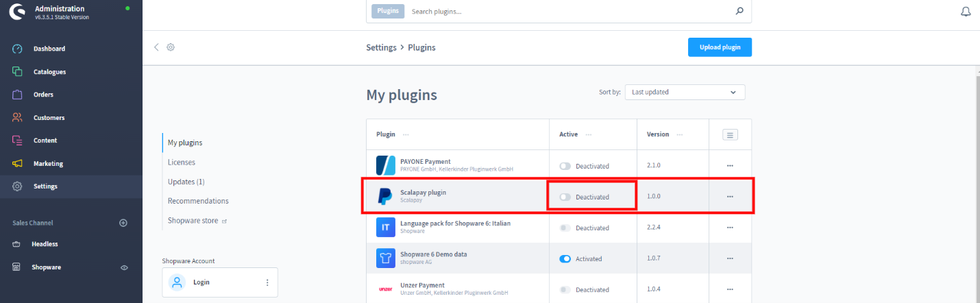Screen dimensions: 980x303
Task: Open Shopware store external link
Action: pyautogui.click(x=197, y=221)
